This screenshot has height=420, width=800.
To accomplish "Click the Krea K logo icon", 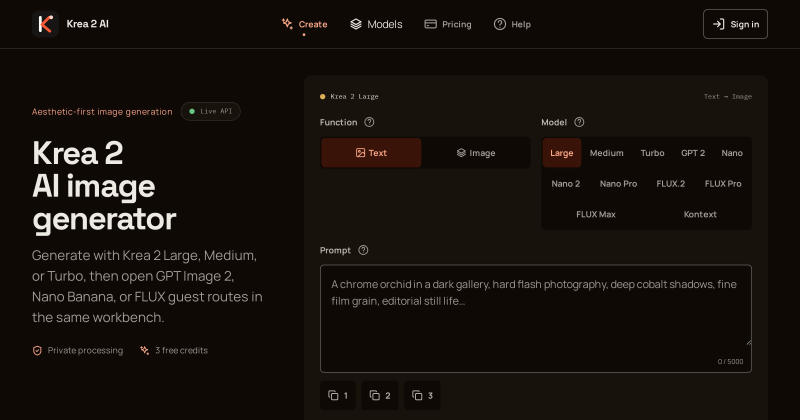I will coord(45,24).
